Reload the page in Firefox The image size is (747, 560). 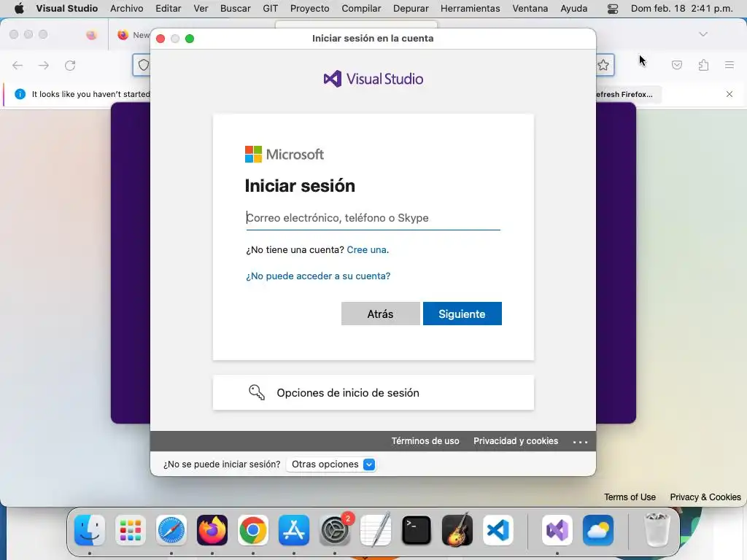pyautogui.click(x=70, y=65)
